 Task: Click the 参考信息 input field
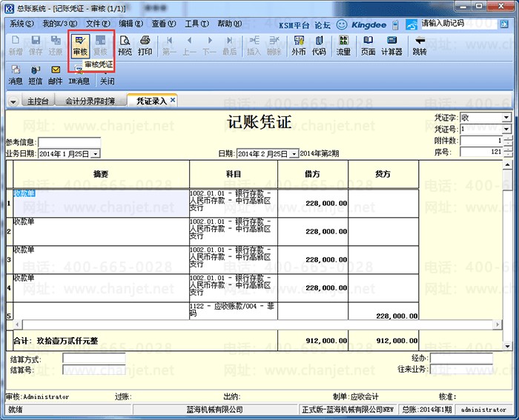coord(69,142)
